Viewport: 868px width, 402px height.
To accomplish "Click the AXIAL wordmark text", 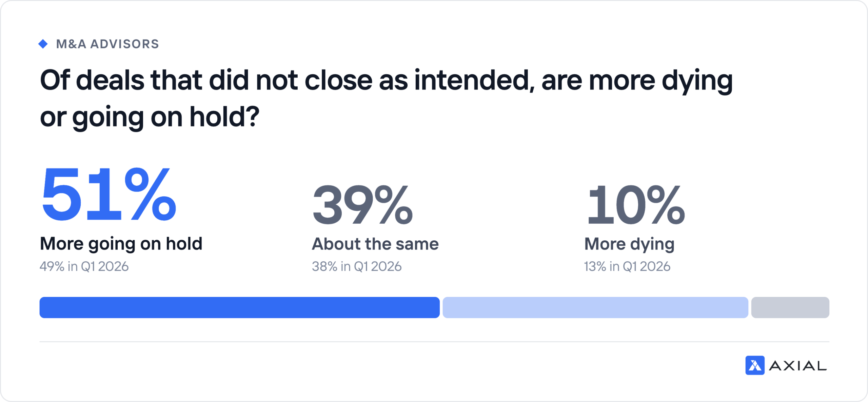I will tap(798, 366).
